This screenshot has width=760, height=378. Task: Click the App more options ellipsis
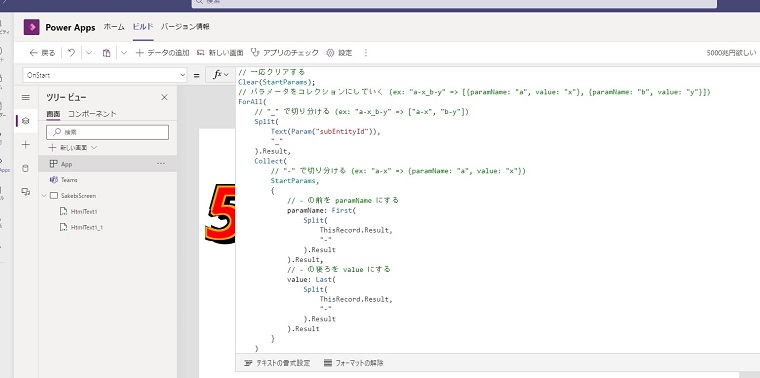point(161,164)
